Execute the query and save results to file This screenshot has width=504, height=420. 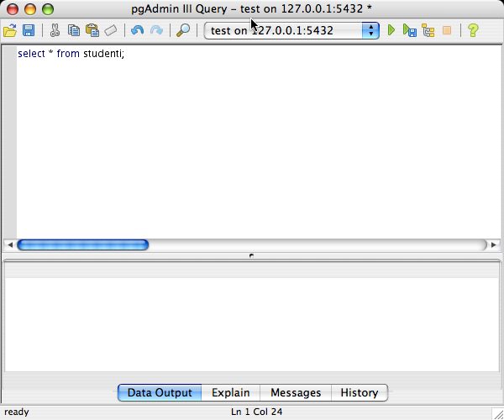(x=409, y=31)
